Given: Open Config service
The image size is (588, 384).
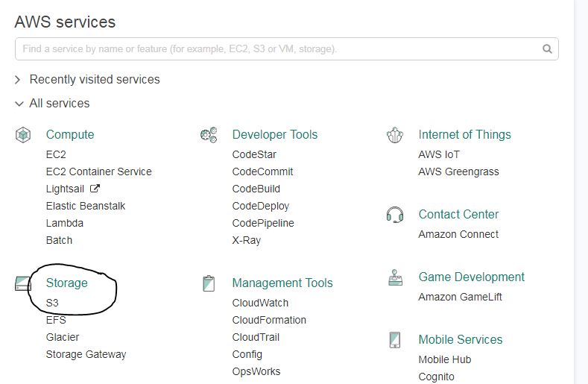Looking at the screenshot, I should click(247, 354).
